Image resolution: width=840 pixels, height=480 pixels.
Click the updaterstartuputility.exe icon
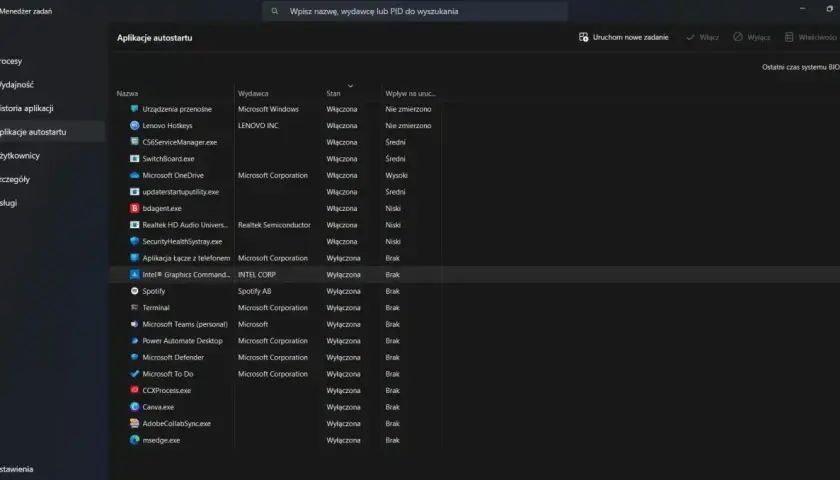[x=134, y=192]
